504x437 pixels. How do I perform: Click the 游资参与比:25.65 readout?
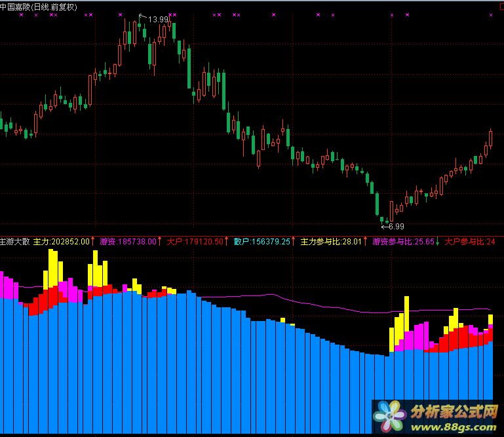(x=403, y=242)
